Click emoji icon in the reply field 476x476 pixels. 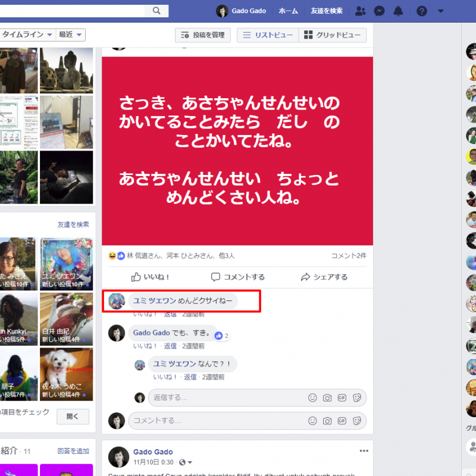[312, 397]
